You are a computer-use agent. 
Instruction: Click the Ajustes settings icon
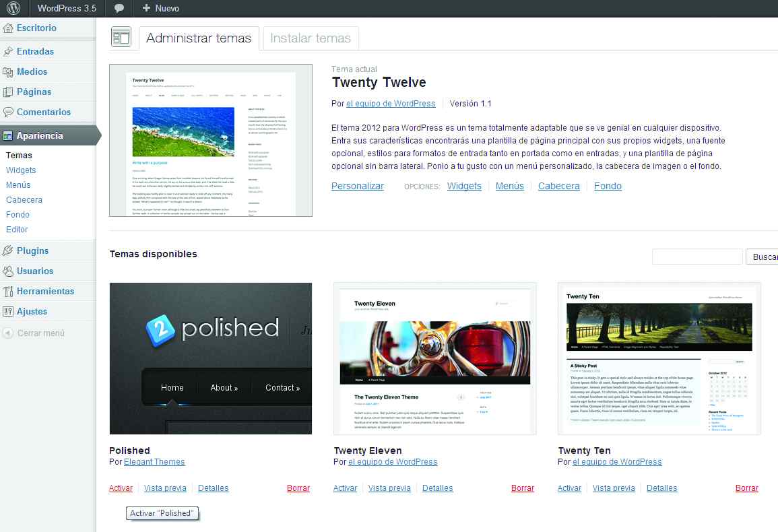click(x=8, y=312)
